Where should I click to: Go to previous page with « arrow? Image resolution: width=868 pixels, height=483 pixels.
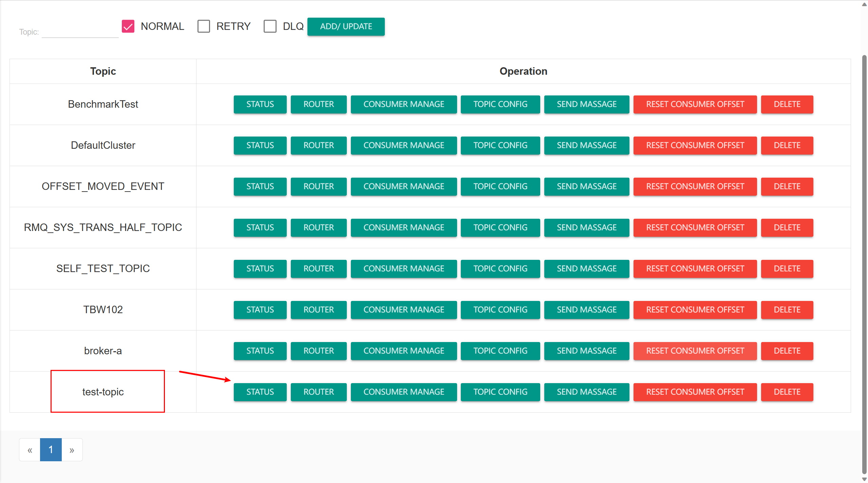click(30, 450)
